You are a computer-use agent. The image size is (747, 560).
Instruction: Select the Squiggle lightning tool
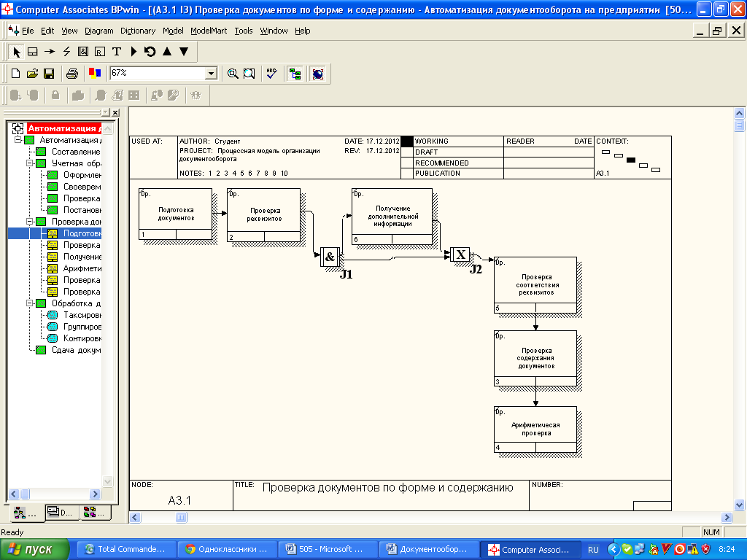(x=66, y=52)
